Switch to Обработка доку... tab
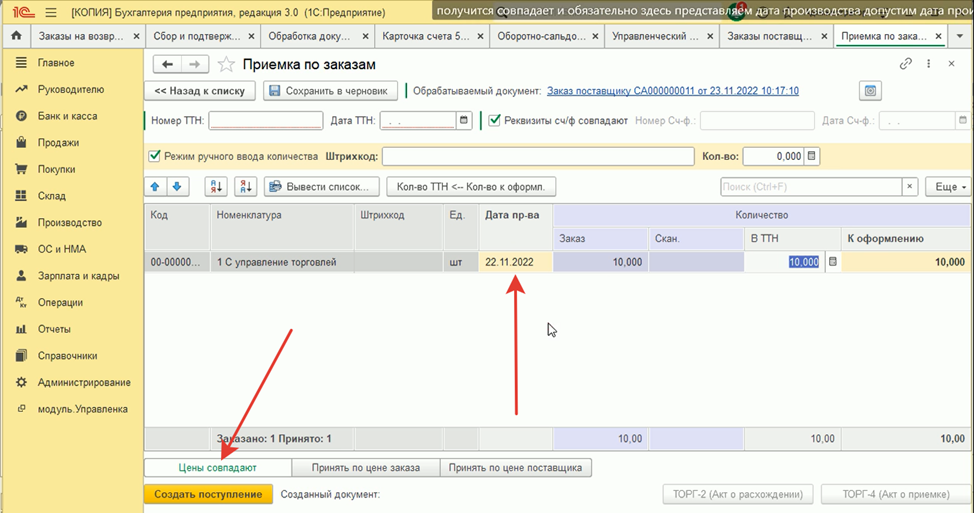The height and width of the screenshot is (513, 974). (x=309, y=36)
